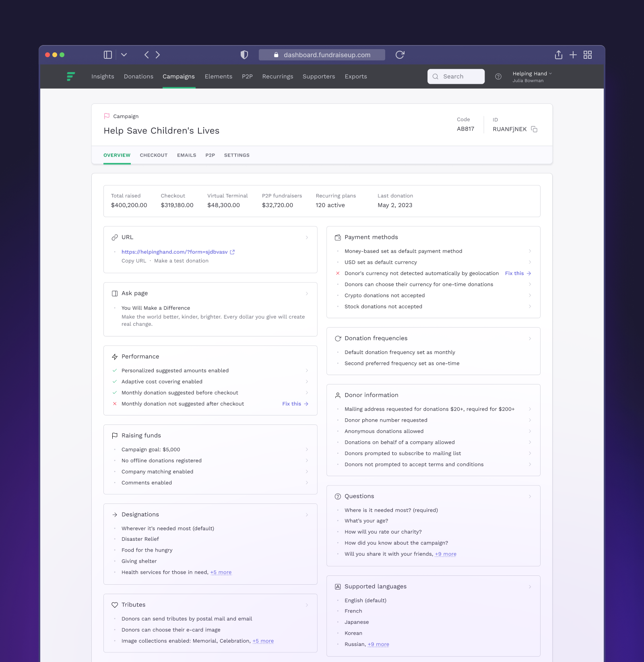
Task: Click the Supported languages icon
Action: [x=338, y=587]
